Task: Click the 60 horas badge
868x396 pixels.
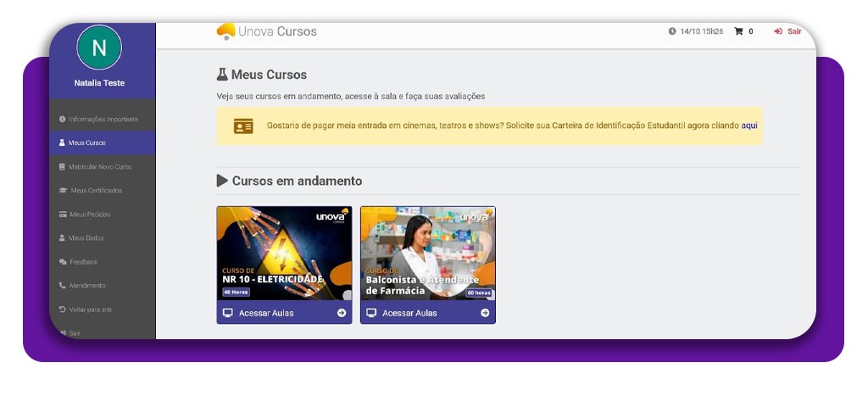Action: [479, 293]
